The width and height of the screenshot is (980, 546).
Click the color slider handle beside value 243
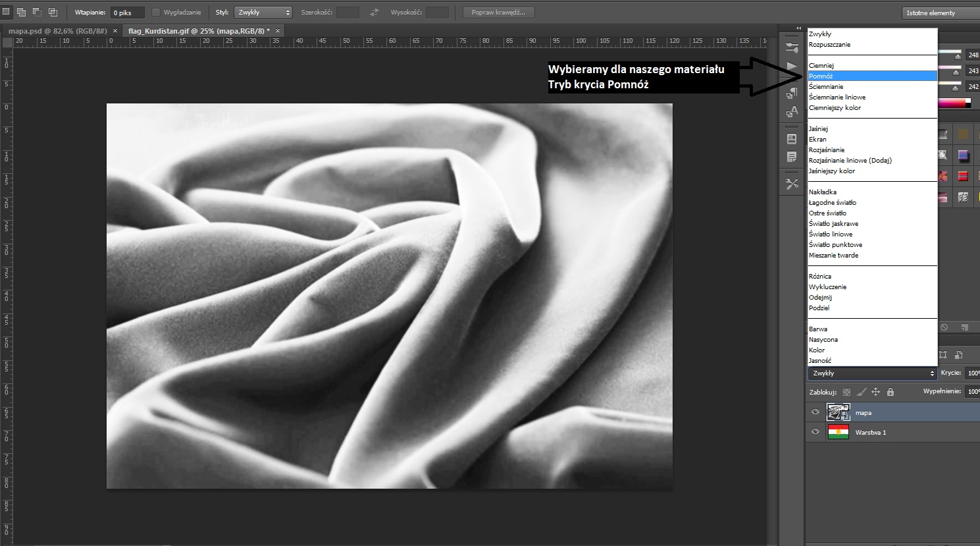click(x=956, y=72)
